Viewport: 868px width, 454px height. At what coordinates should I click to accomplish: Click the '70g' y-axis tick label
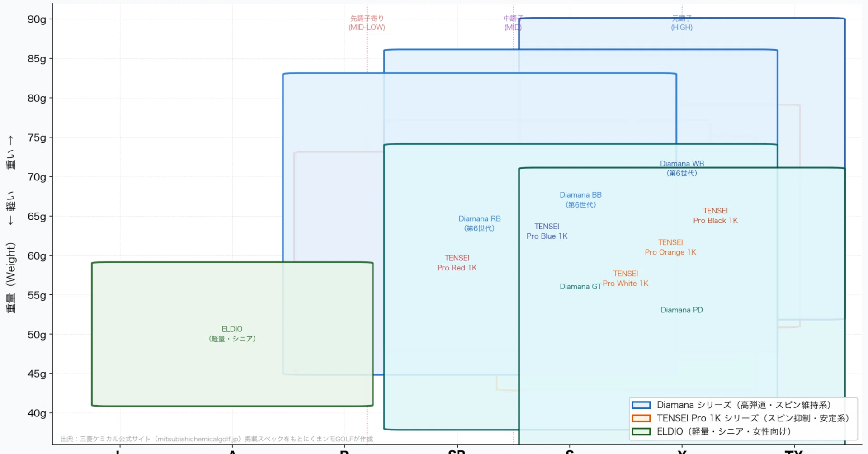point(37,177)
